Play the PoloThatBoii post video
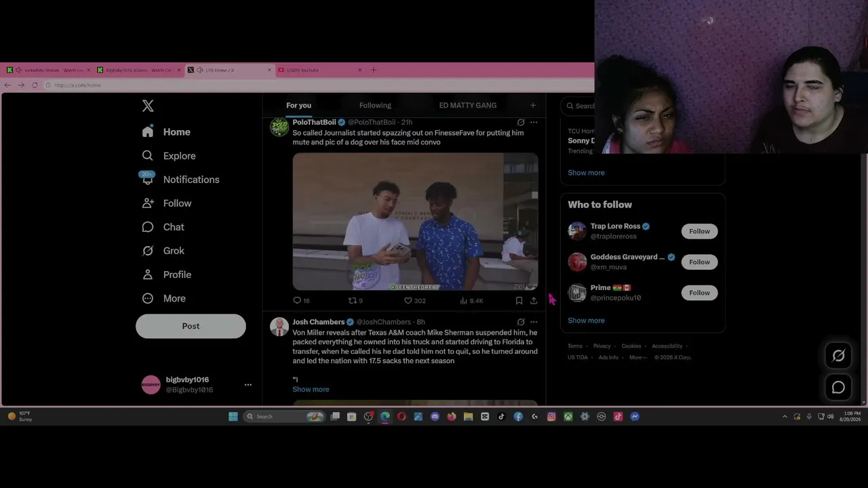868x488 pixels. [x=415, y=222]
